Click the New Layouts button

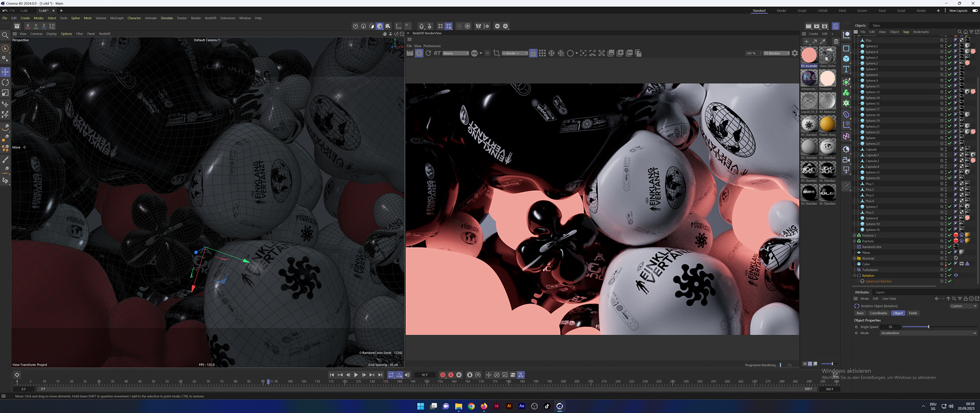tap(958, 10)
